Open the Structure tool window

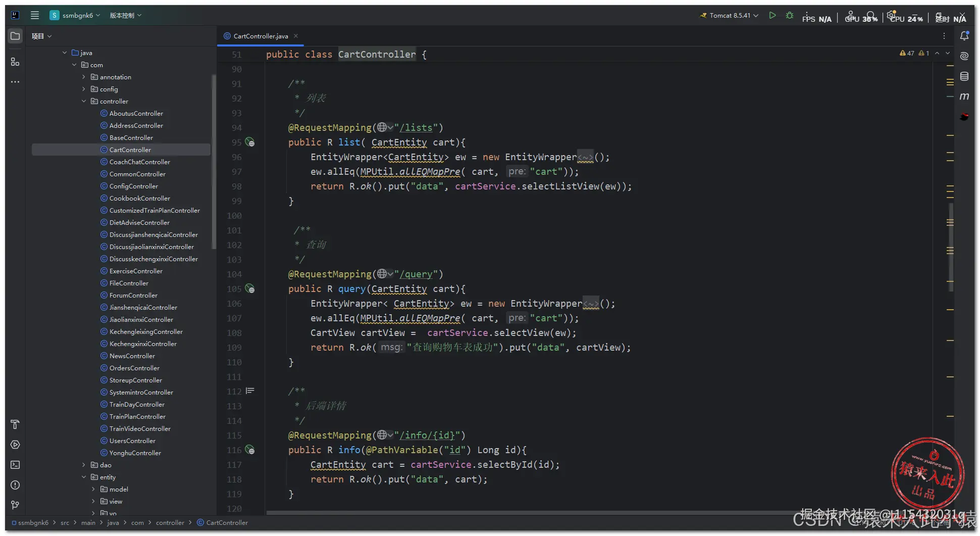pos(15,62)
